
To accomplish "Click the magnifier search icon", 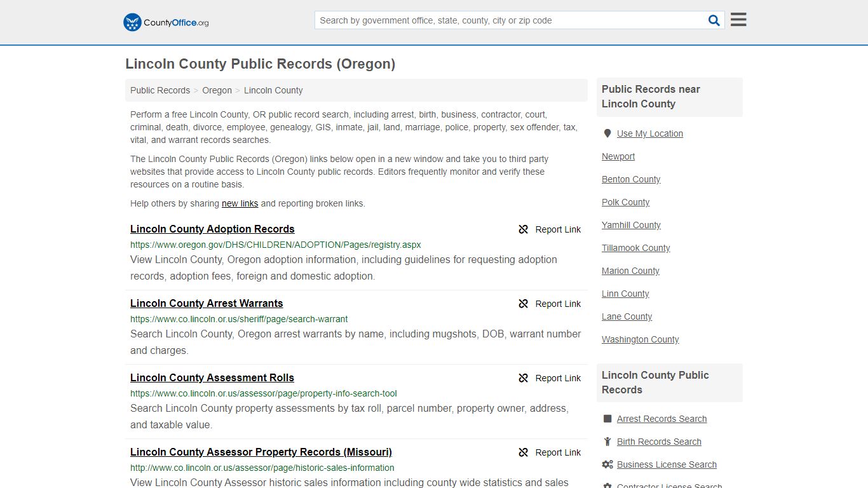I will [x=714, y=20].
